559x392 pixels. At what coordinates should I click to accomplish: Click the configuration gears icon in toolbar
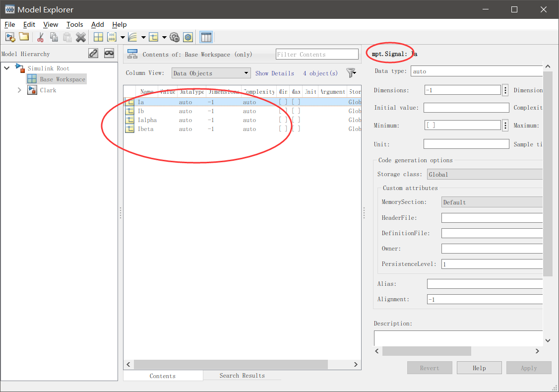point(175,37)
